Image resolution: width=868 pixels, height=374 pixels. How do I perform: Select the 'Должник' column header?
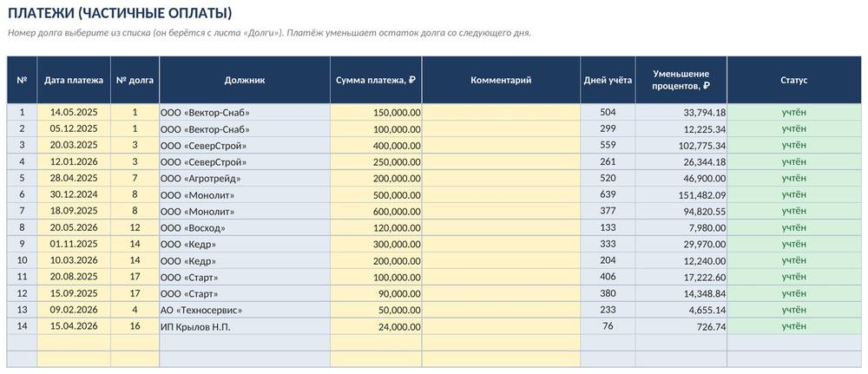click(x=245, y=80)
